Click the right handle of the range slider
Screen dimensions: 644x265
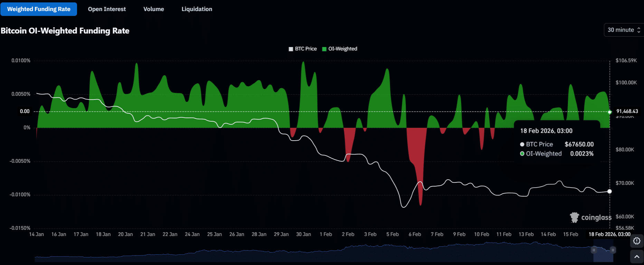pos(613,250)
